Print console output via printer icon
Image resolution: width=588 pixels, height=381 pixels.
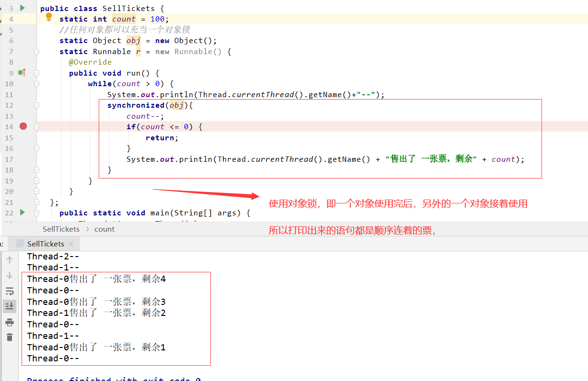pyautogui.click(x=10, y=322)
